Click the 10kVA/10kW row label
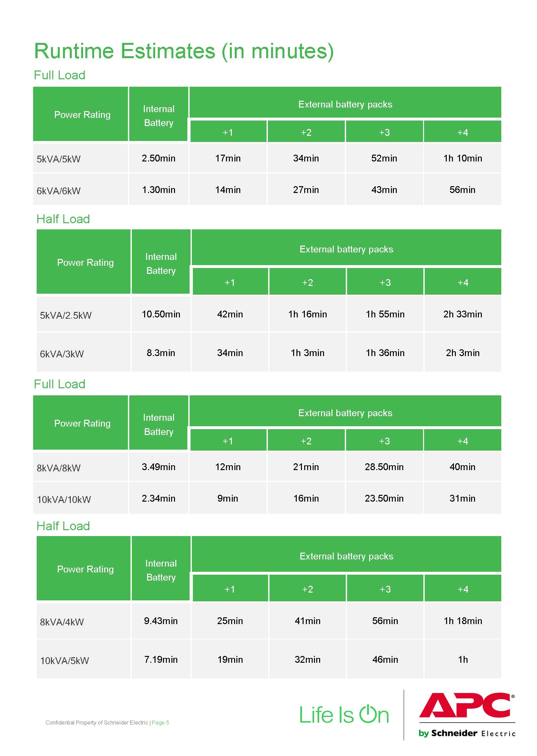The width and height of the screenshot is (537, 756). [64, 500]
